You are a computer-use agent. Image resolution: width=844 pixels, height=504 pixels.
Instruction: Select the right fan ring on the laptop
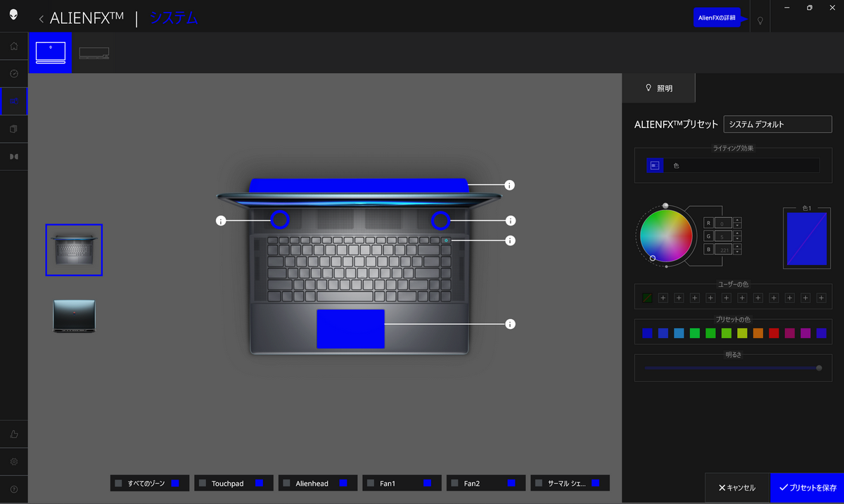[441, 220]
